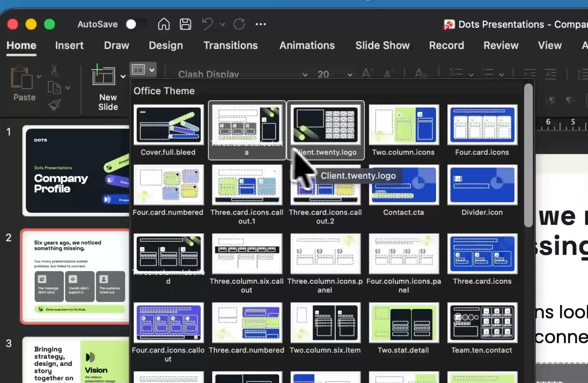Switch to the Home tab
Screen dimensions: 588x383
coord(21,45)
